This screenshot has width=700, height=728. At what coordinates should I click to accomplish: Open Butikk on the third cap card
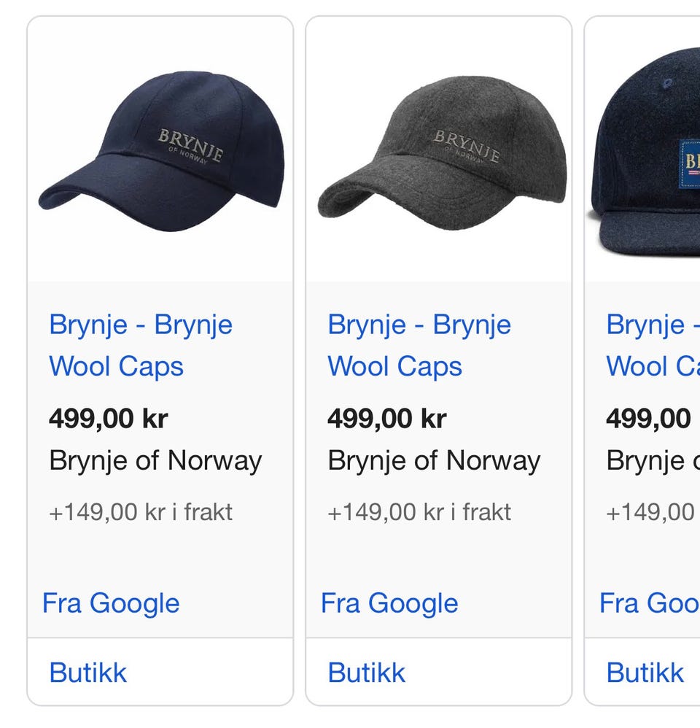645,673
